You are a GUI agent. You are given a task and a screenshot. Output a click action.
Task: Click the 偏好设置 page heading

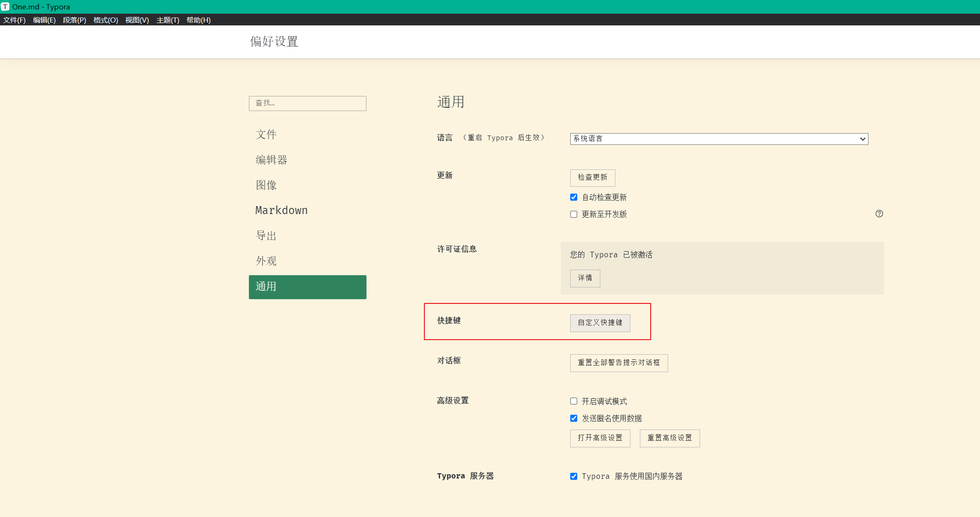pos(274,41)
